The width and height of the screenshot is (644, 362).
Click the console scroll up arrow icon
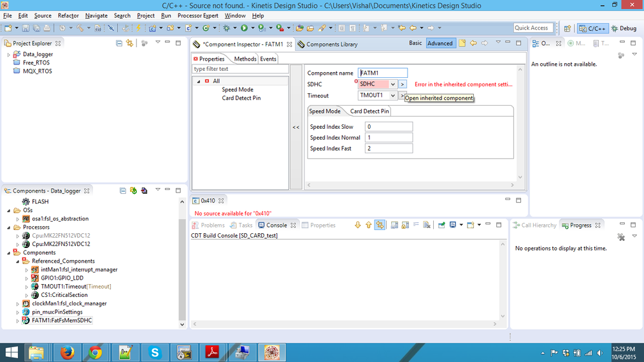point(368,225)
